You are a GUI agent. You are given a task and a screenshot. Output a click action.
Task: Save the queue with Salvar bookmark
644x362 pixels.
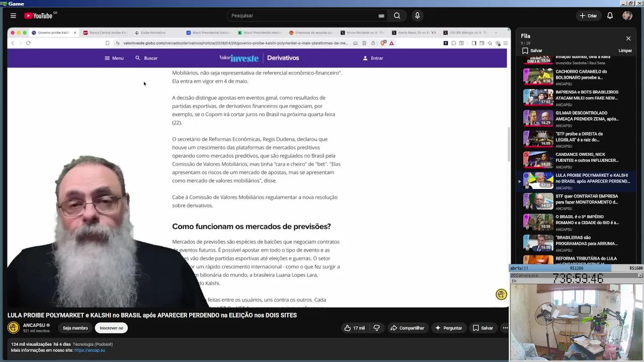532,51
